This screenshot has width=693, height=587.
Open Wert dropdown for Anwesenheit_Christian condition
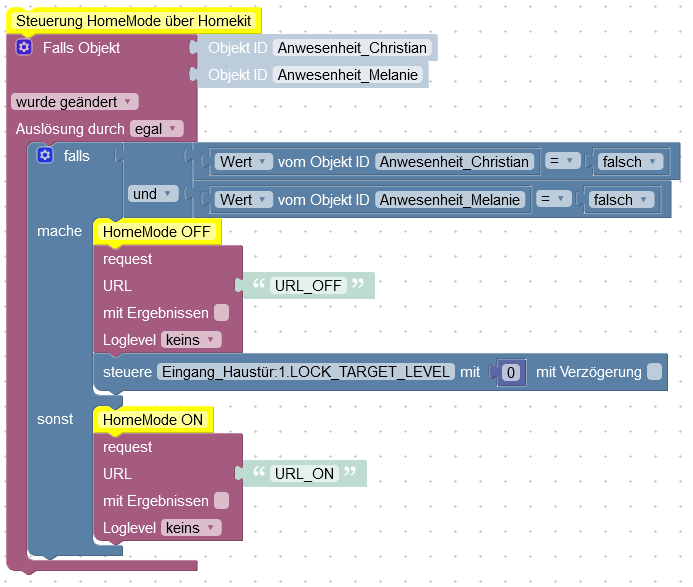tap(243, 161)
